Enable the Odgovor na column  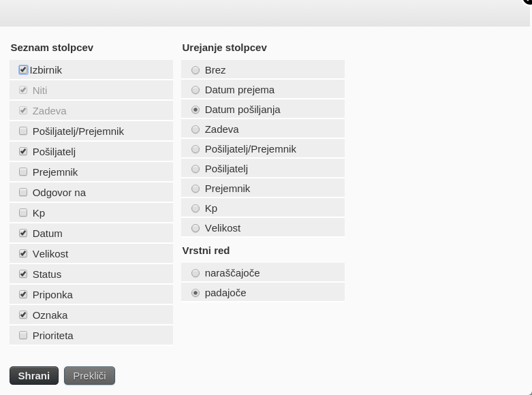pos(23,193)
